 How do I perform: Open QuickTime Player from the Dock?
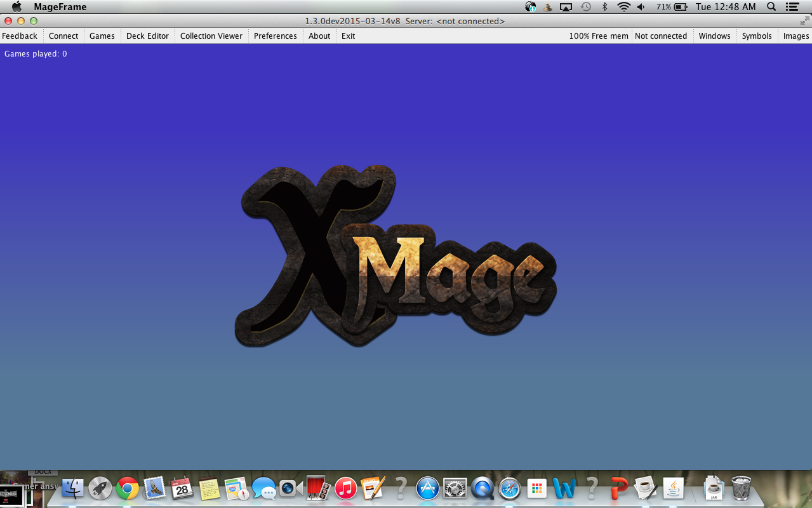pos(483,488)
